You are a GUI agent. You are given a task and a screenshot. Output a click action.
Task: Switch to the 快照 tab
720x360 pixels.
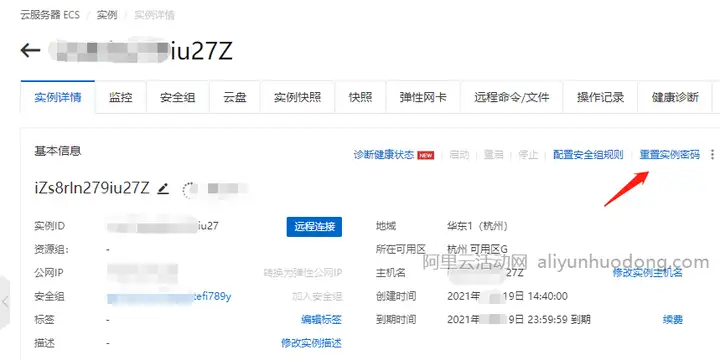[x=360, y=97]
